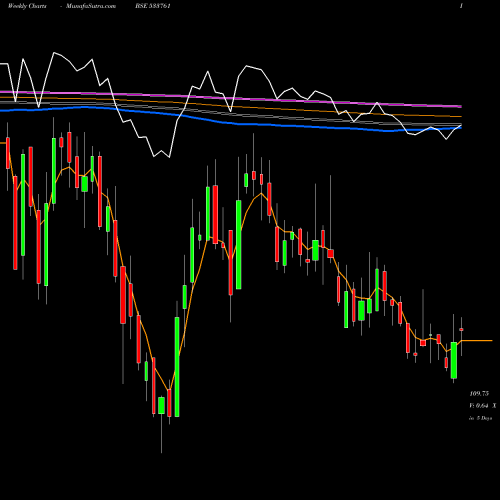500x500 pixels.
Task: Click the 'MunafaSutra.com' source label
Action: pos(91,6)
